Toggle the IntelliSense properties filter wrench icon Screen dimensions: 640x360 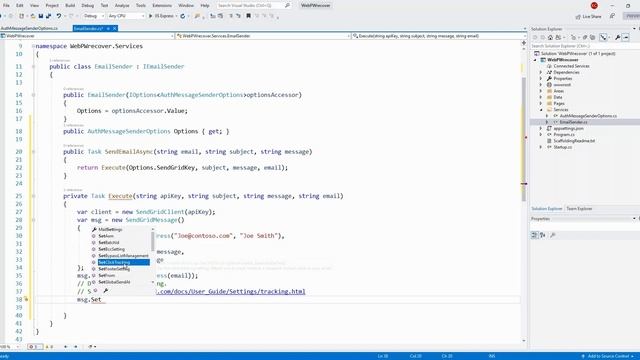point(106,291)
